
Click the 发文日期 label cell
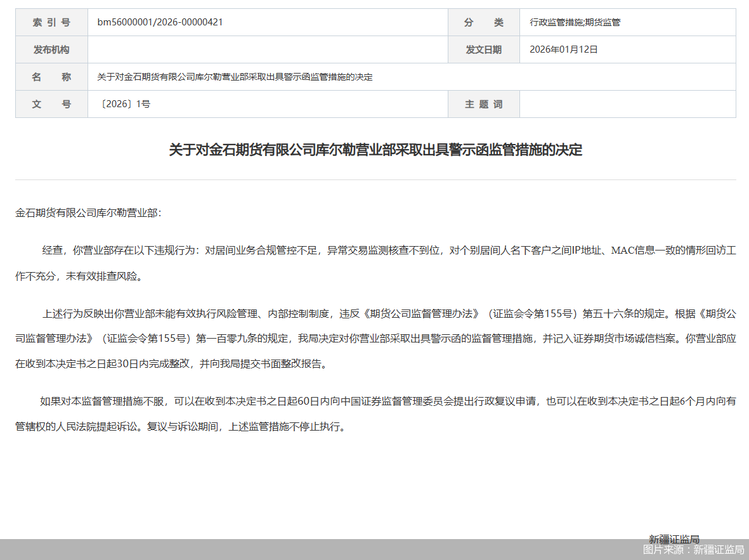(x=484, y=49)
